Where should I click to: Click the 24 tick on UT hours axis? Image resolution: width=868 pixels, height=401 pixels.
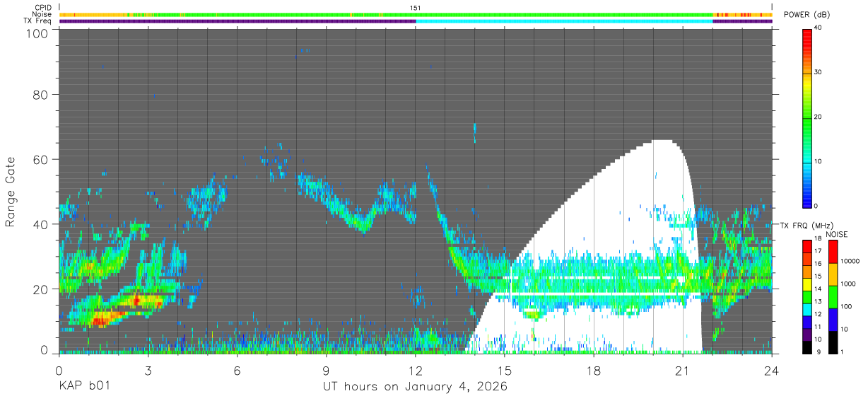[x=771, y=370]
